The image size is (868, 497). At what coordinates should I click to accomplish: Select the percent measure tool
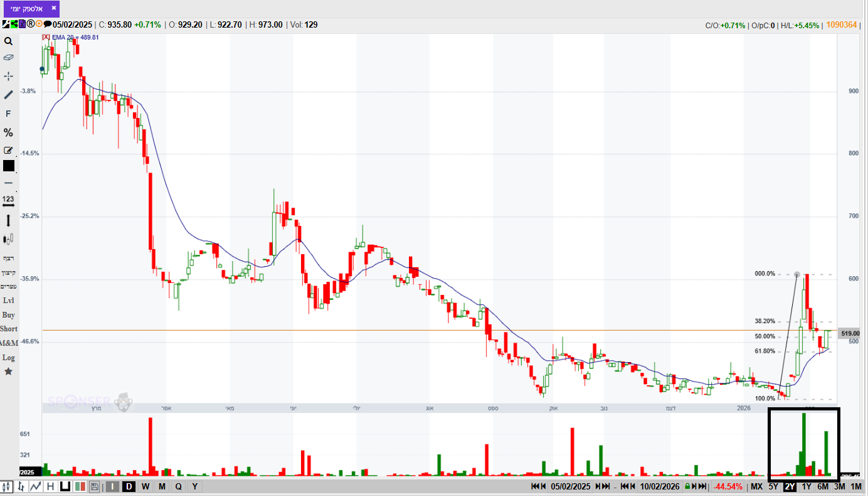pyautogui.click(x=8, y=132)
